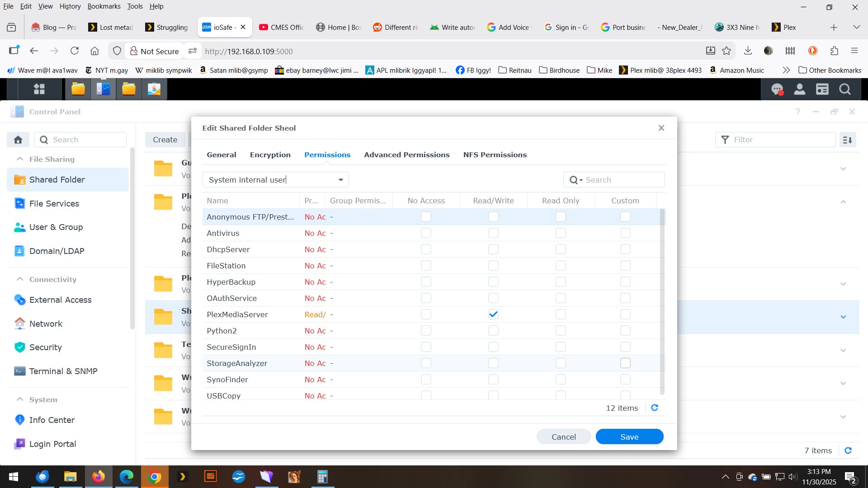Collapse the File Sharing section
The height and width of the screenshot is (488, 868).
click(x=20, y=159)
